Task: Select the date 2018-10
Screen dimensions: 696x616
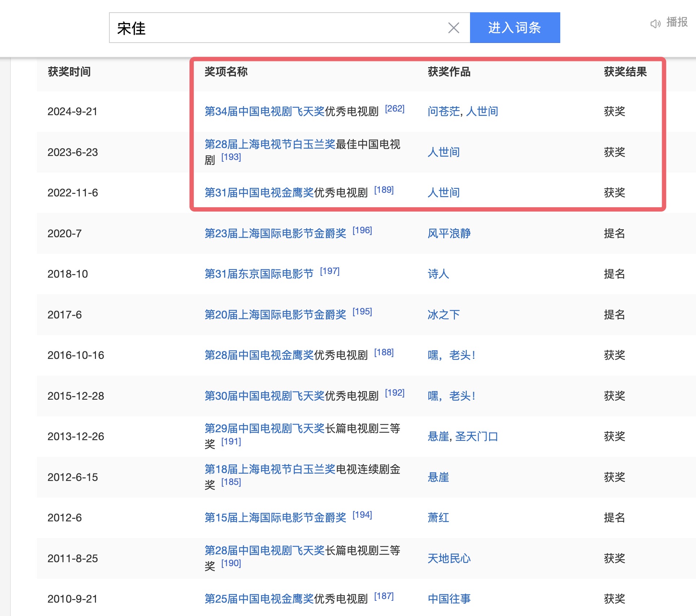Action: click(x=68, y=274)
